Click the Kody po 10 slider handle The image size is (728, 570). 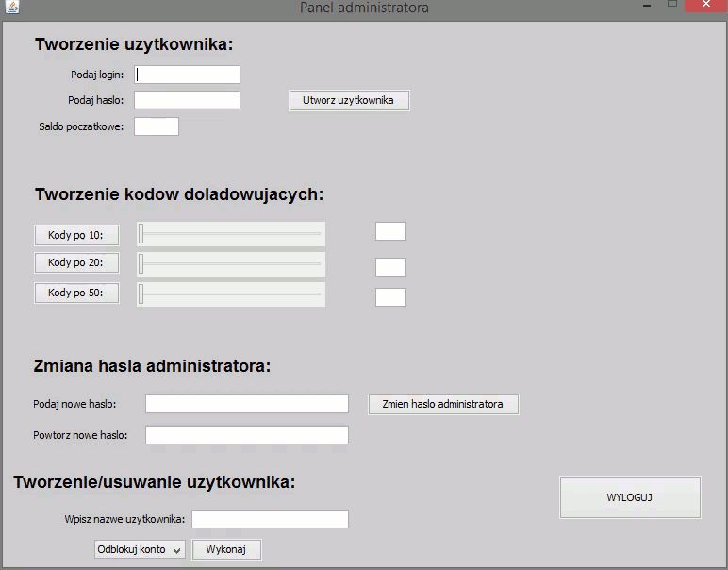coord(141,234)
